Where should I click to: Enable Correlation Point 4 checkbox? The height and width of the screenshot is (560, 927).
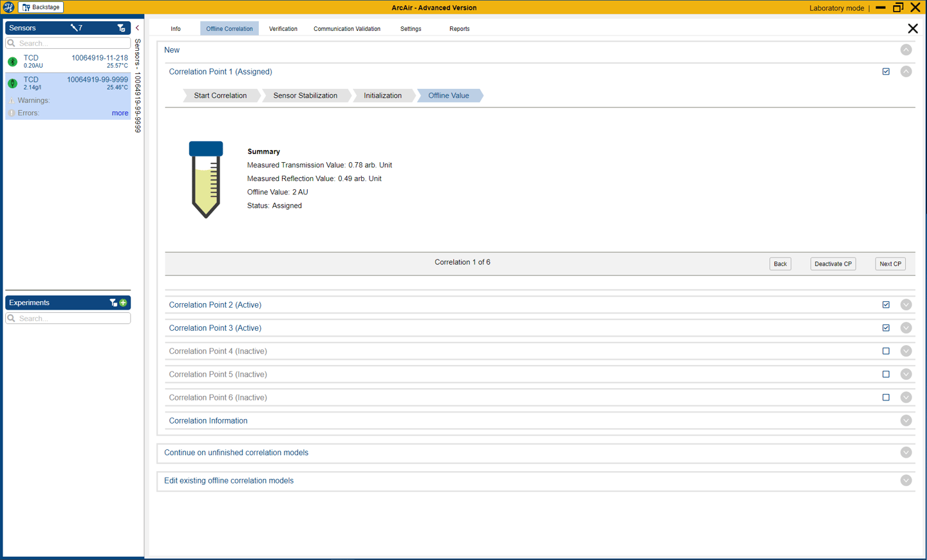pos(886,351)
